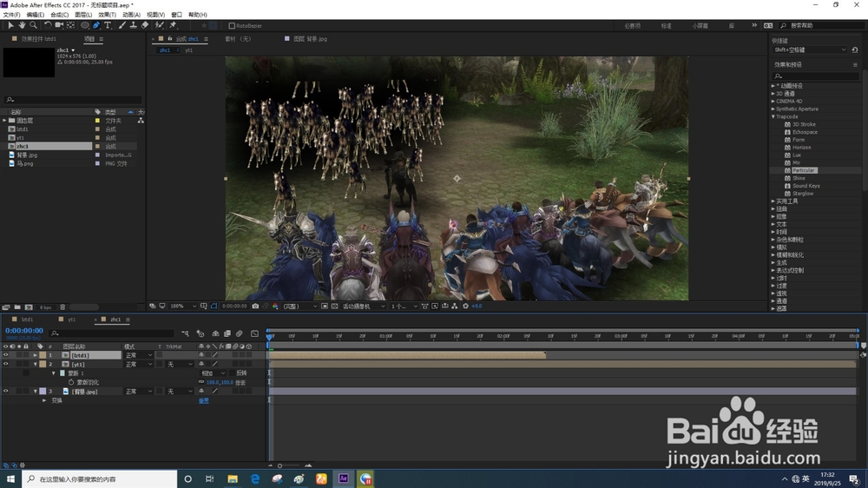Screen dimensions: 868x488
Task: Click the region of interest icon
Action: [325, 306]
